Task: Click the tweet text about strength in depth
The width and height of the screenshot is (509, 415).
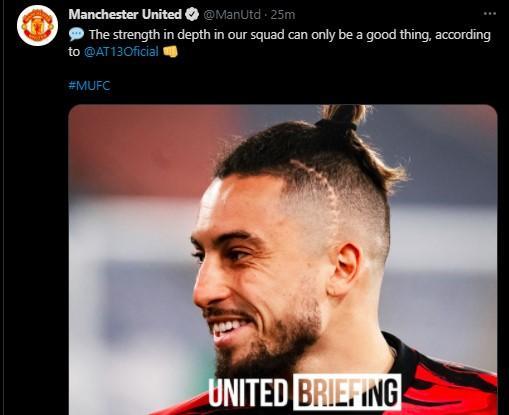Action: (x=280, y=43)
